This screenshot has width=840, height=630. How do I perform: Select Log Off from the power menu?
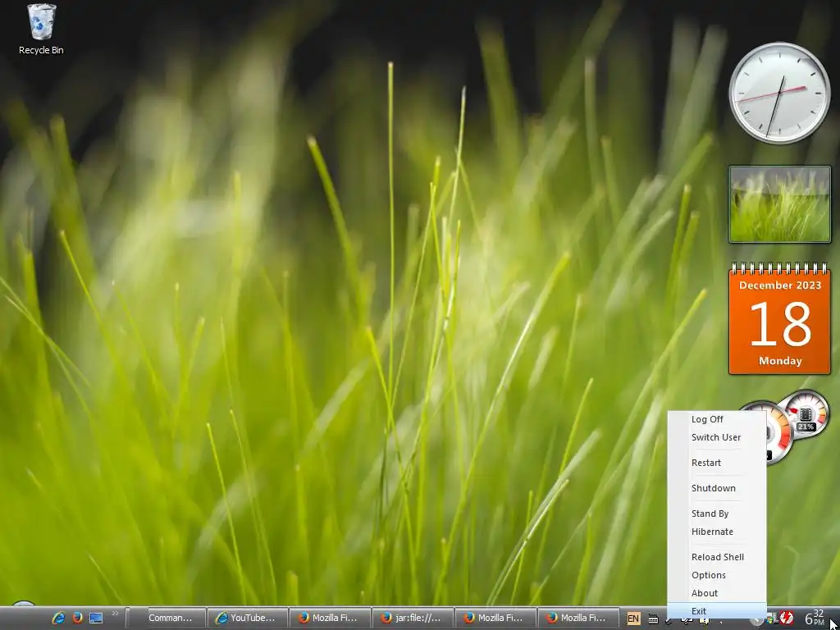(x=717, y=419)
